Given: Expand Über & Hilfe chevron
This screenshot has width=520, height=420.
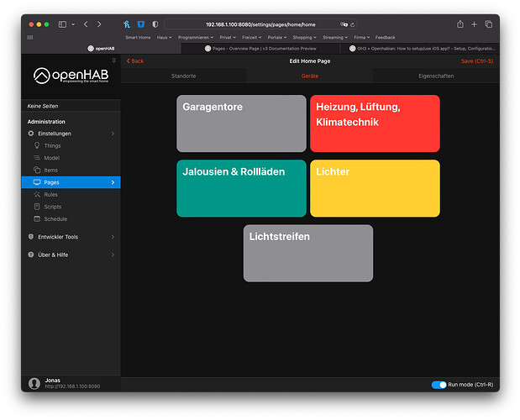Looking at the screenshot, I should click(x=113, y=255).
